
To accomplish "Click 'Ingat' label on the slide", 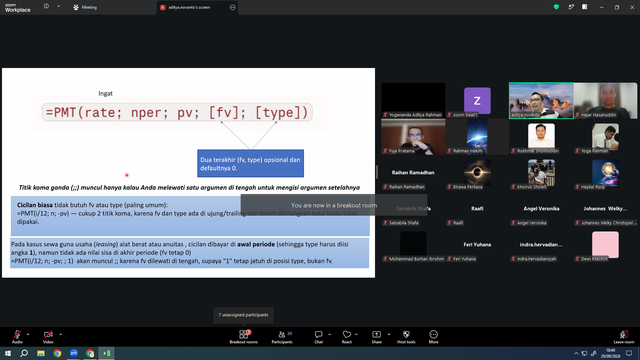I will [105, 93].
